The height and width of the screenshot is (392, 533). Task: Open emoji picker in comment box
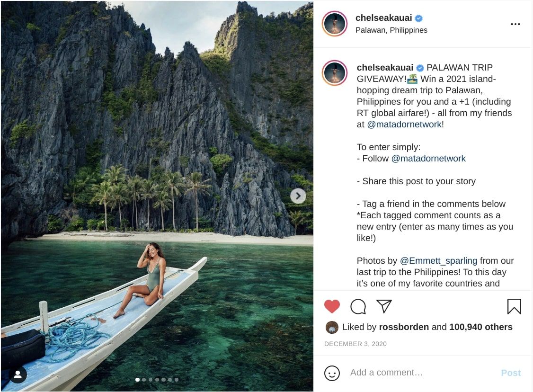pos(332,373)
